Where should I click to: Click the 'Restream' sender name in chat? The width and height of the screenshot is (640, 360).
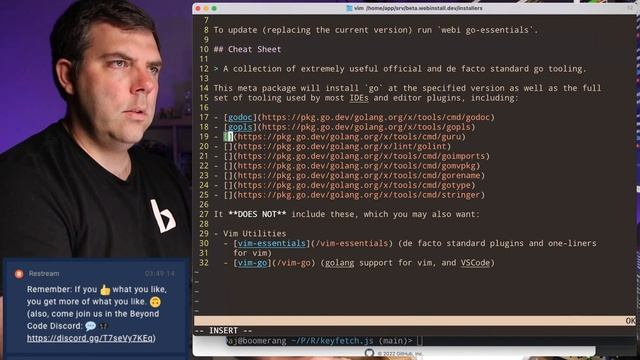44,274
